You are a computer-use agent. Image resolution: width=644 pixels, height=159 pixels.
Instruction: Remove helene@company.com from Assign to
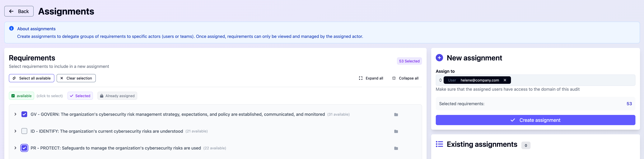coord(505,80)
